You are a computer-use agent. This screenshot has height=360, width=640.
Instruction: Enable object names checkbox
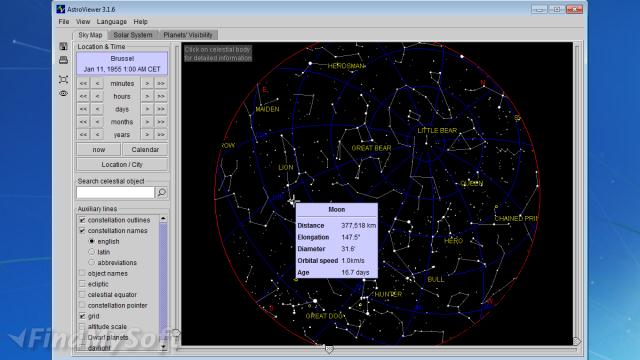click(82, 273)
